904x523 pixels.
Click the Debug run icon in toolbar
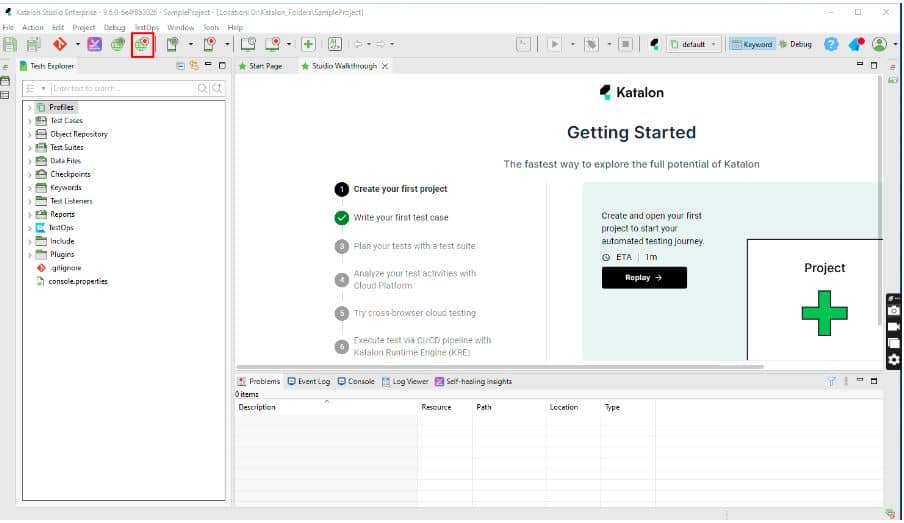[592, 44]
